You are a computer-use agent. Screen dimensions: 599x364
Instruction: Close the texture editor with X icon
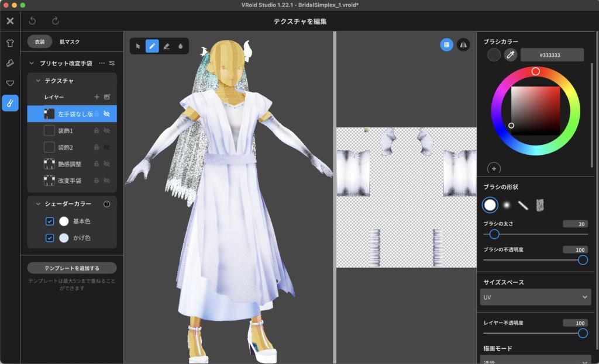click(x=11, y=21)
